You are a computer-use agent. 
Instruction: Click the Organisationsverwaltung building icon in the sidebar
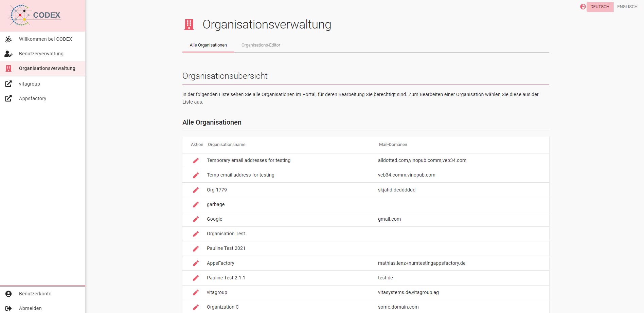coord(8,68)
